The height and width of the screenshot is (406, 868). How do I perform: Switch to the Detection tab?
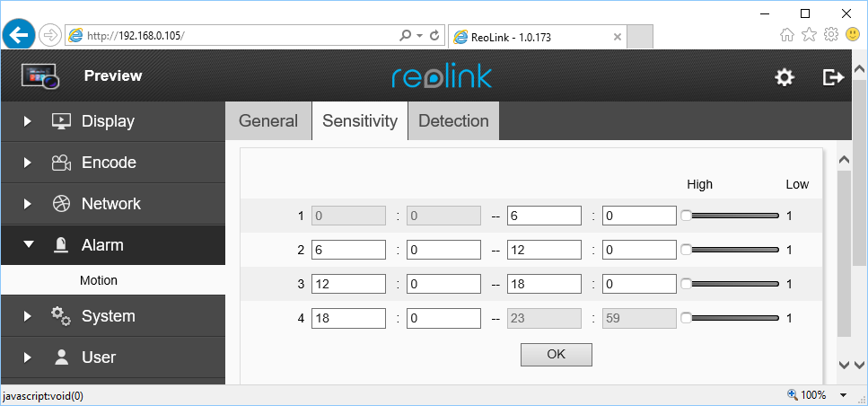(453, 121)
